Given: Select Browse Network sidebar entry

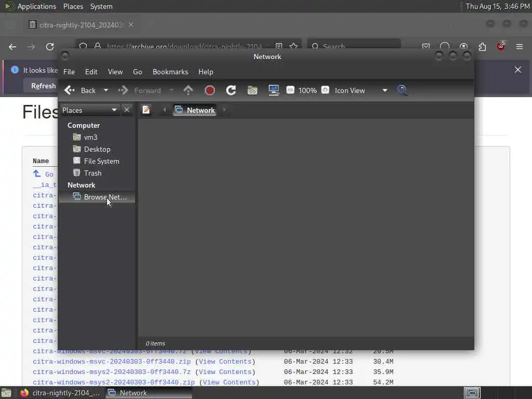Looking at the screenshot, I should 97,197.
